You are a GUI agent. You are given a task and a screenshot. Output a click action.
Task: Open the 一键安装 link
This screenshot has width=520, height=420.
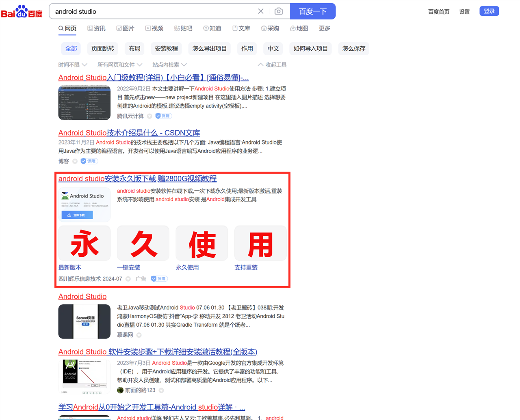pos(128,268)
